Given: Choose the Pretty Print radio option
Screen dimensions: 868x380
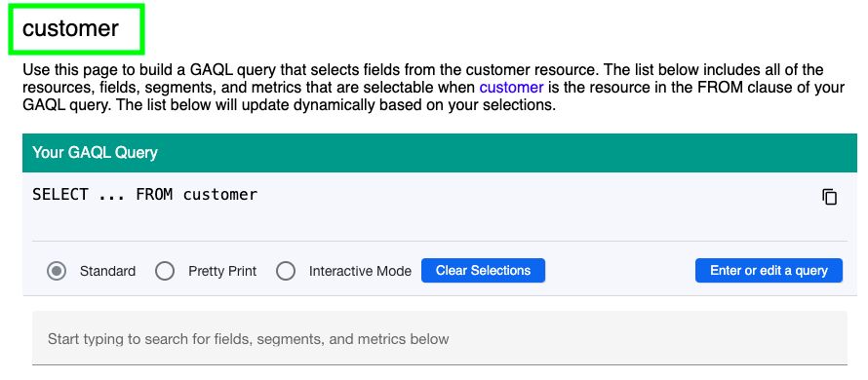Looking at the screenshot, I should click(x=165, y=271).
